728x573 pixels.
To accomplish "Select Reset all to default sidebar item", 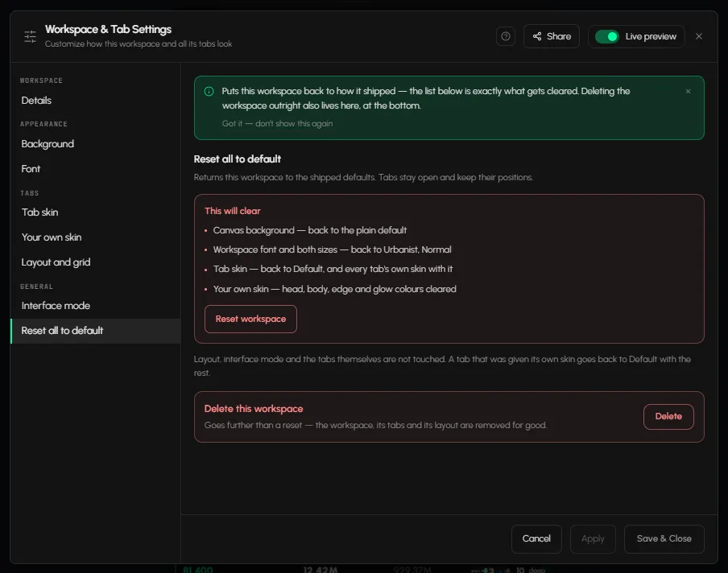I will point(95,331).
